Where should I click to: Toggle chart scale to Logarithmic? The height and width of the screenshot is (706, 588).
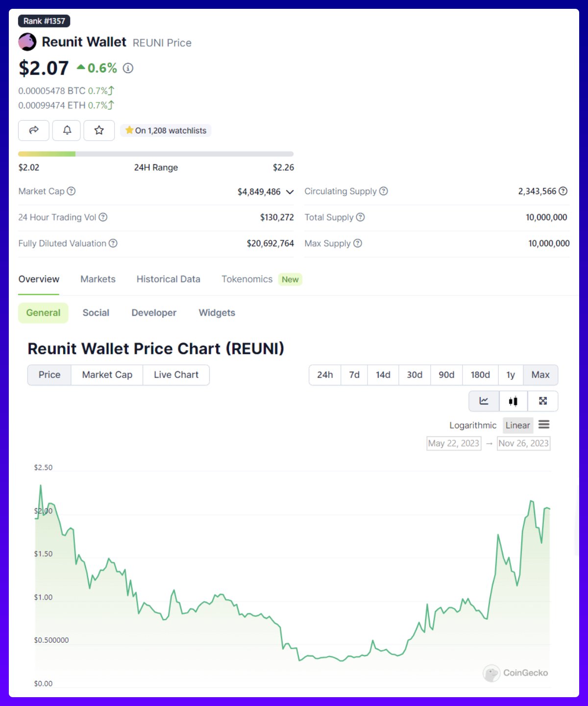click(x=472, y=426)
